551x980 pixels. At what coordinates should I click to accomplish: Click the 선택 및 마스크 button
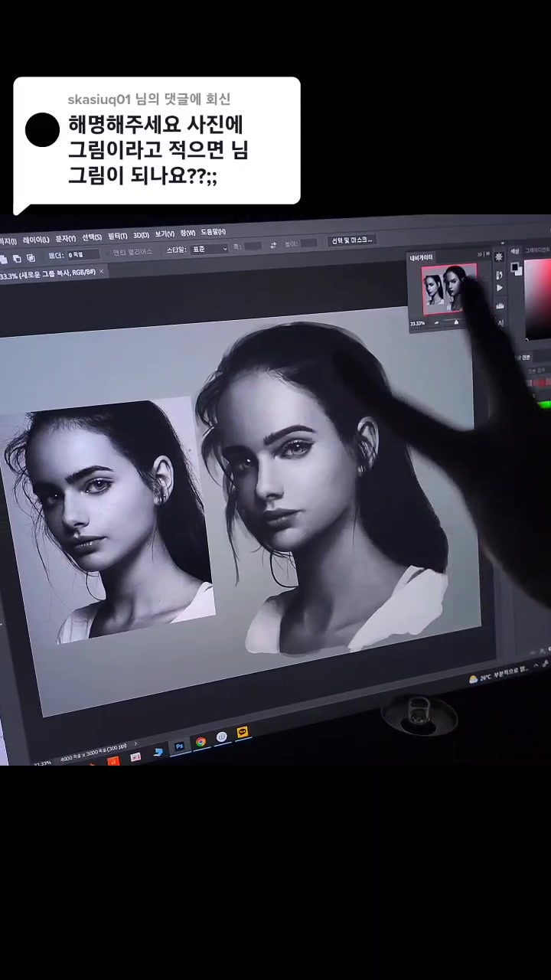pyautogui.click(x=351, y=240)
